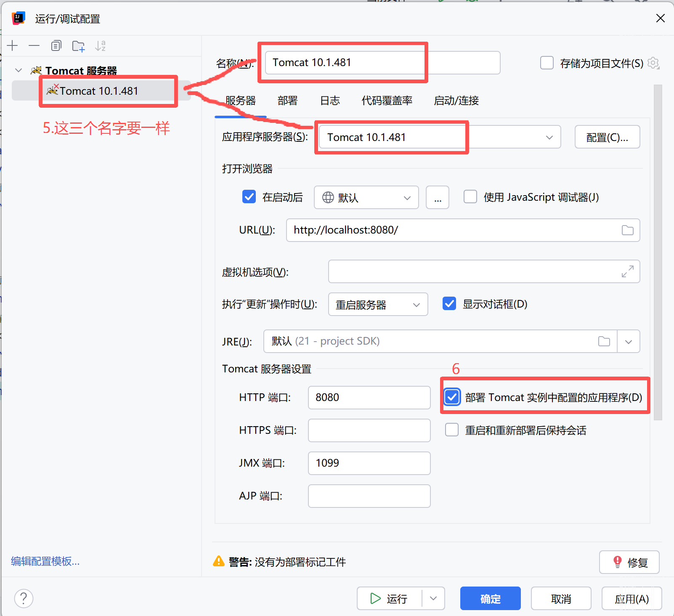The width and height of the screenshot is (674, 616).
Task: Click the configure application server button
Action: point(608,137)
